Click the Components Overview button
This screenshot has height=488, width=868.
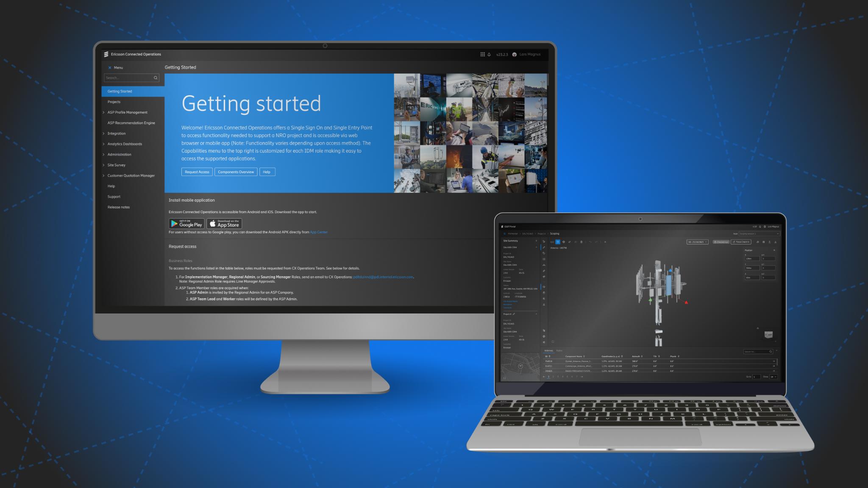click(236, 172)
